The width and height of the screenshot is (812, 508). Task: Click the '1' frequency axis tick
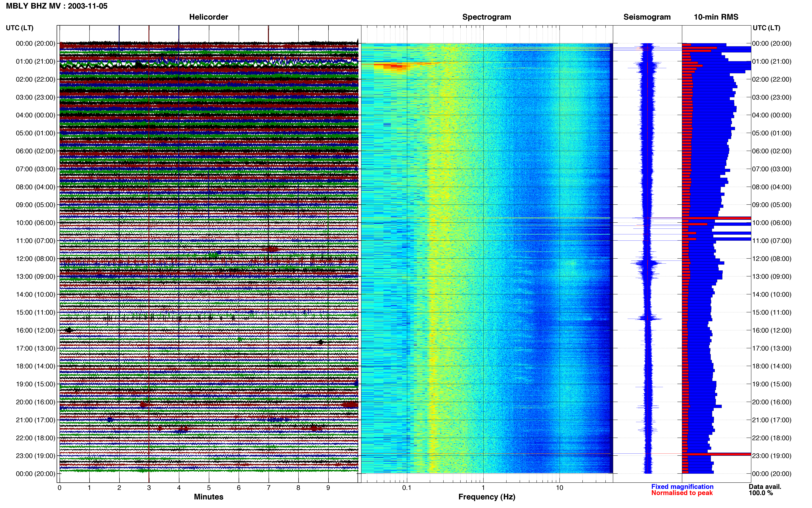point(483,488)
